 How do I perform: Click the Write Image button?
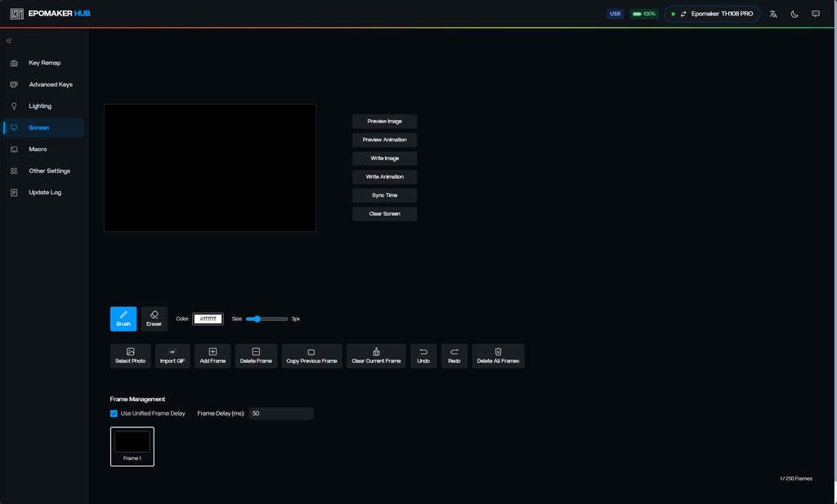tap(384, 158)
